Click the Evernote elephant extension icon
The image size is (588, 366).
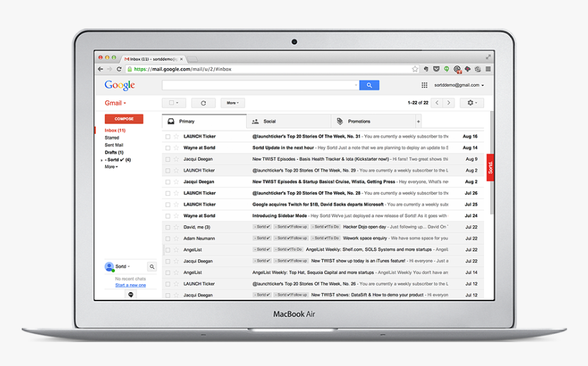point(426,69)
